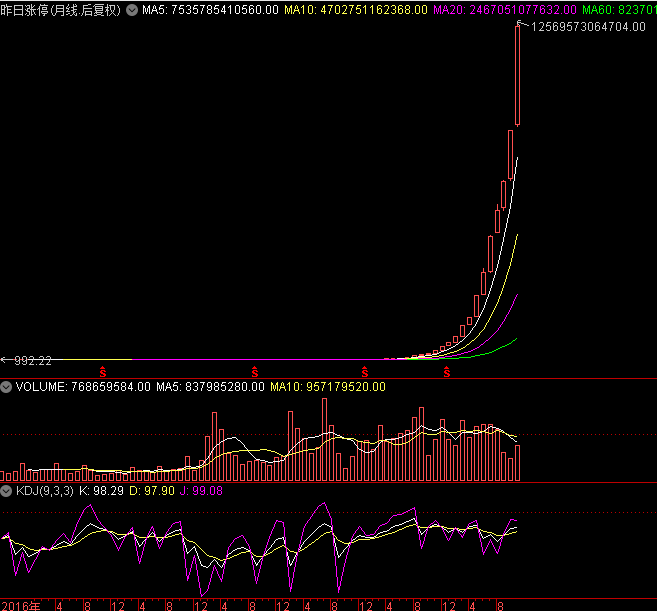Click the volume MA10: 957179520.00 label
657x611 pixels.
pos(328,387)
